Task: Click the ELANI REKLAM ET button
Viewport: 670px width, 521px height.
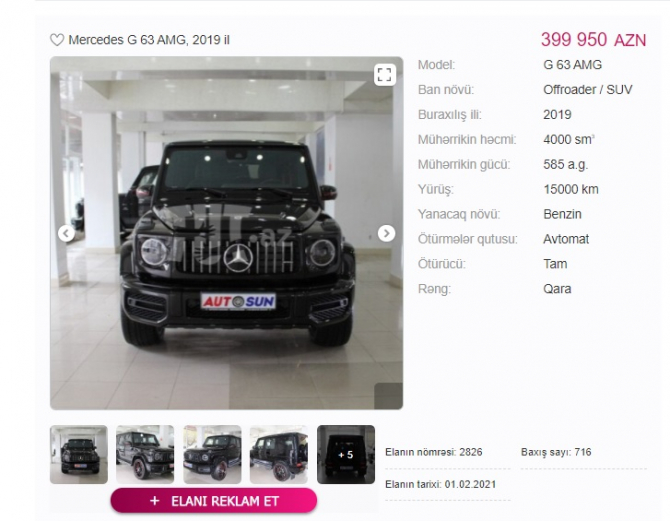Action: tap(214, 500)
